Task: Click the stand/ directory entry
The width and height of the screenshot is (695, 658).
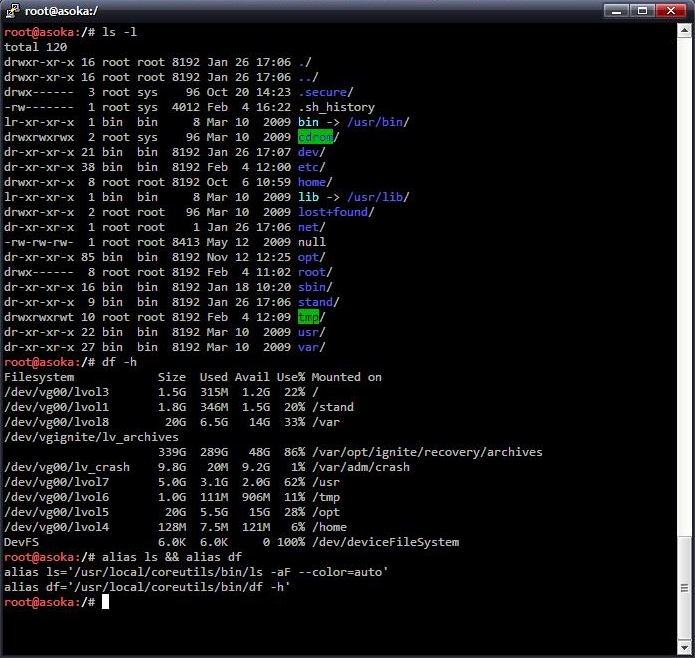Action: [319, 303]
